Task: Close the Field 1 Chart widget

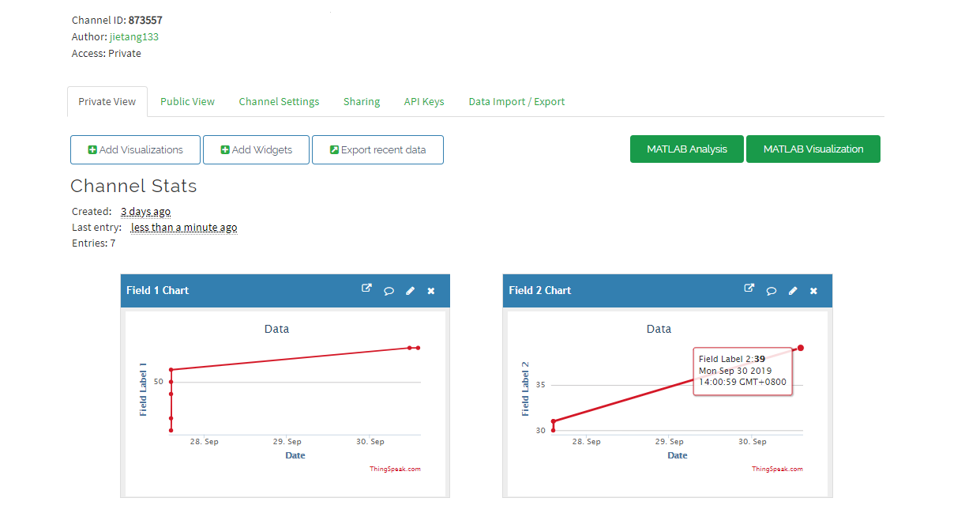Action: point(431,291)
